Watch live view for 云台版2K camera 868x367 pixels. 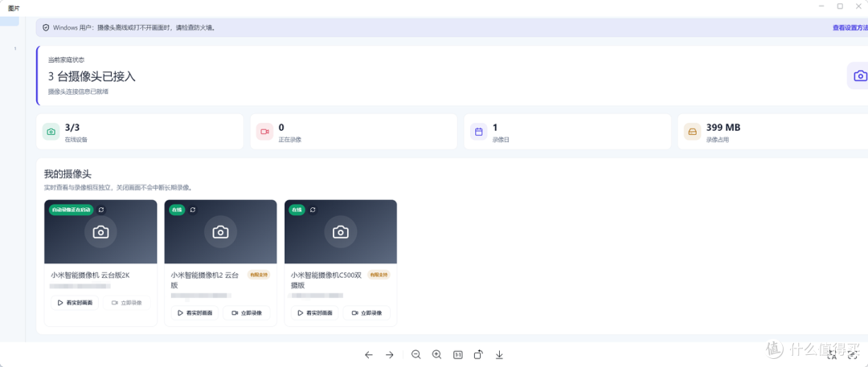76,303
